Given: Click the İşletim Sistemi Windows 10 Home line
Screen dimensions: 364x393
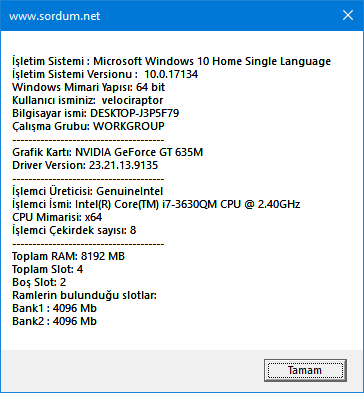Looking at the screenshot, I should 171,61.
